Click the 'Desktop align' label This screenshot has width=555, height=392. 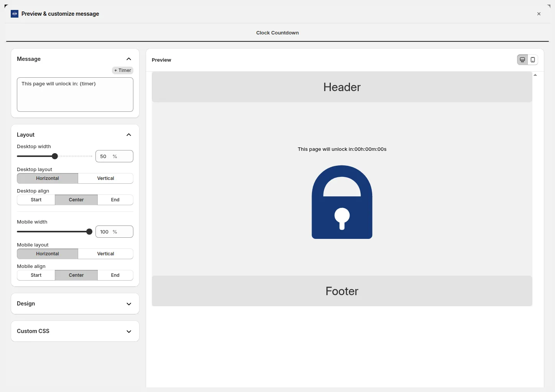[33, 191]
